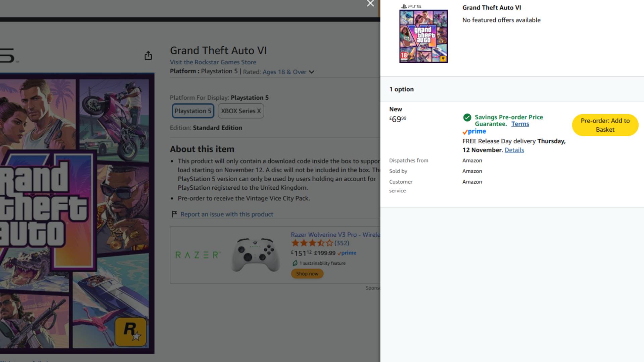The image size is (644, 362).
Task: Open the Razer star rating reviews
Action: point(312,243)
